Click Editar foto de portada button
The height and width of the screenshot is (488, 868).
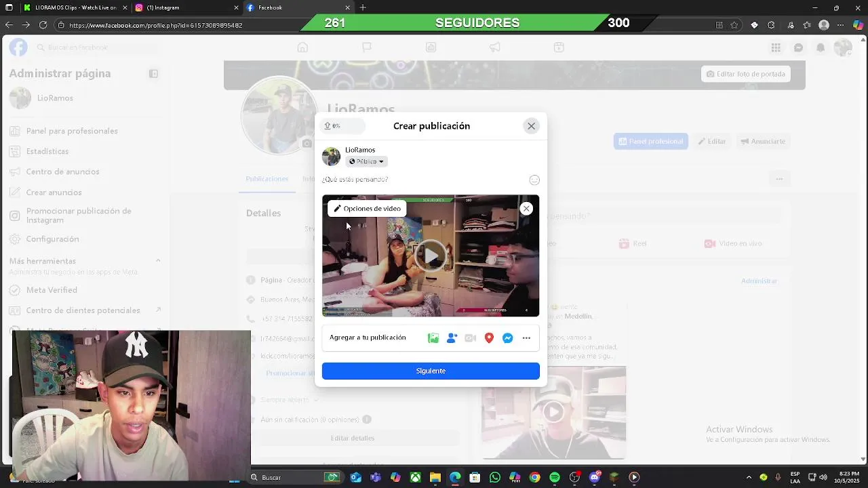point(746,74)
